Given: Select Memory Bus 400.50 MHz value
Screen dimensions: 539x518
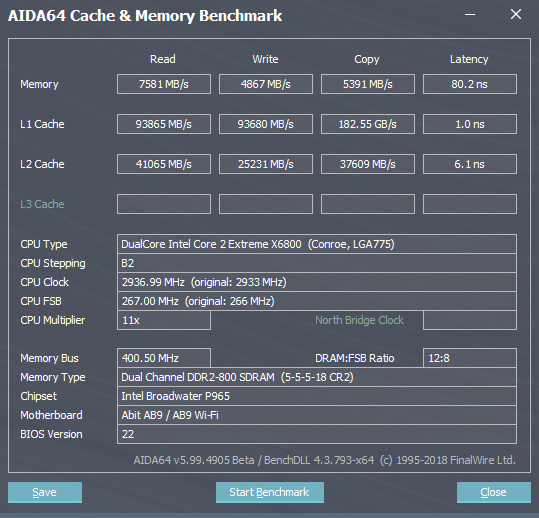Looking at the screenshot, I should point(164,358).
